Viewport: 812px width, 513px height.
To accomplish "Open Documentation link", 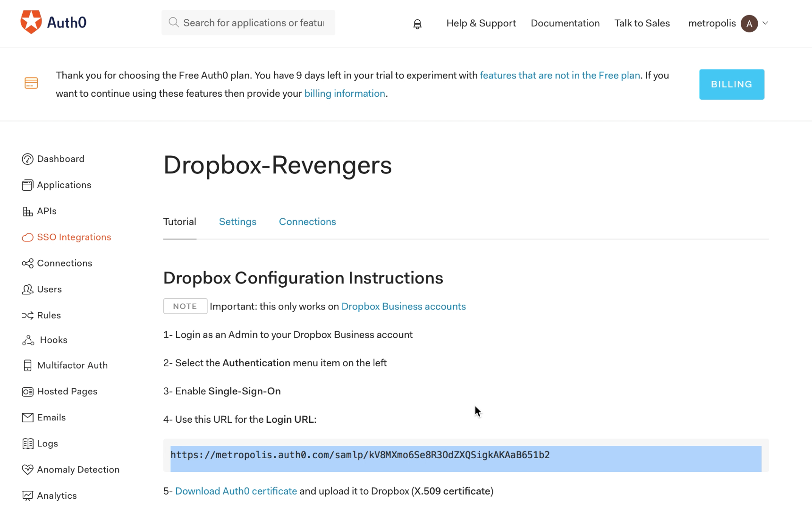I will pyautogui.click(x=565, y=23).
